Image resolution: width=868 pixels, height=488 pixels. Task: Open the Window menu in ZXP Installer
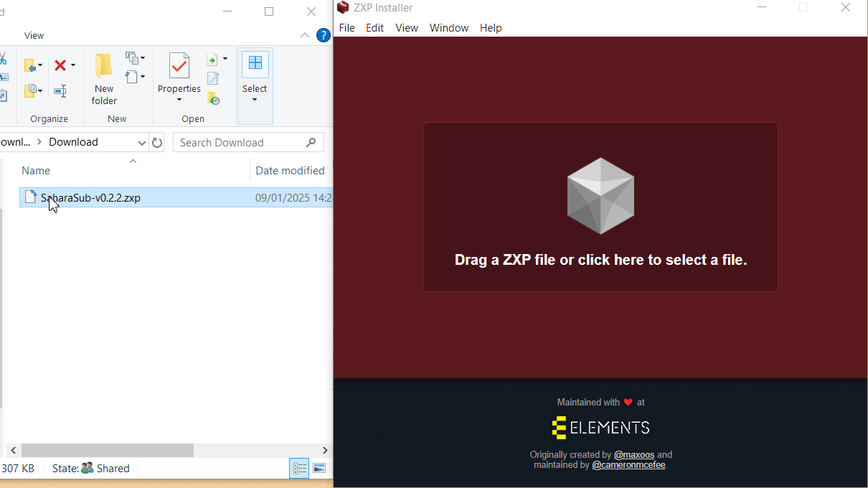pos(448,28)
